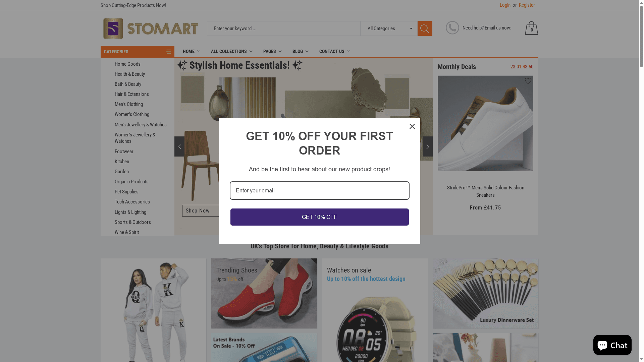Click the Register link
The image size is (644, 362).
tap(527, 5)
